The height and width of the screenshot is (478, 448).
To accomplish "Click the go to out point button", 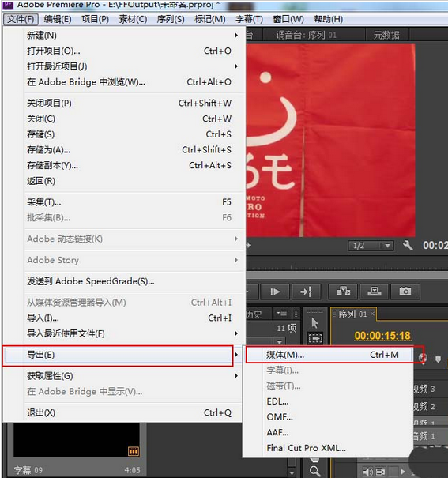I will click(306, 292).
